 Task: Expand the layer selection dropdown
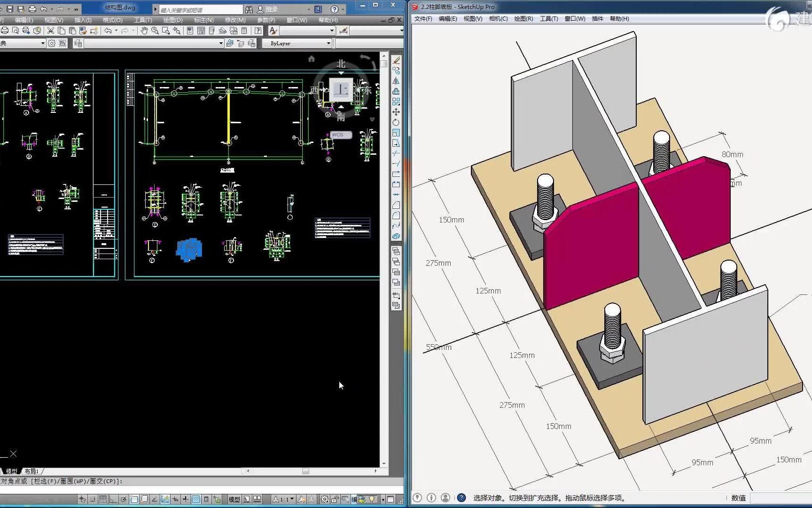click(x=221, y=43)
